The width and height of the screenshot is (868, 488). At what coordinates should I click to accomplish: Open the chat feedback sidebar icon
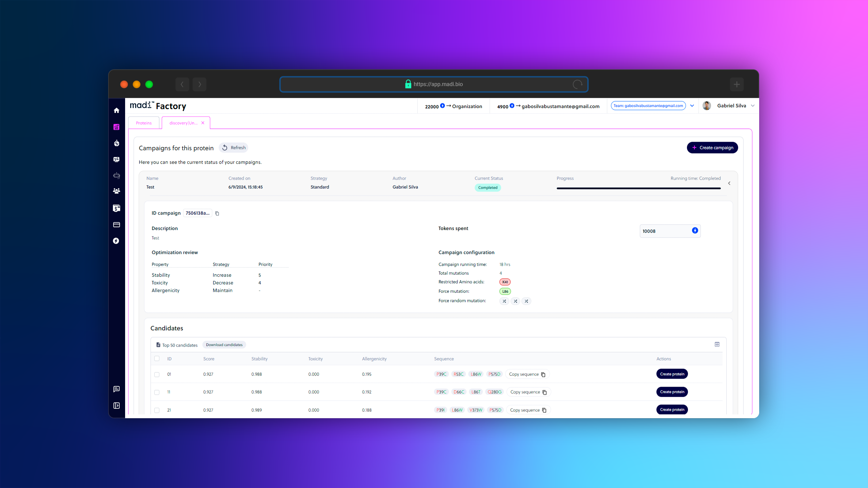click(x=116, y=389)
